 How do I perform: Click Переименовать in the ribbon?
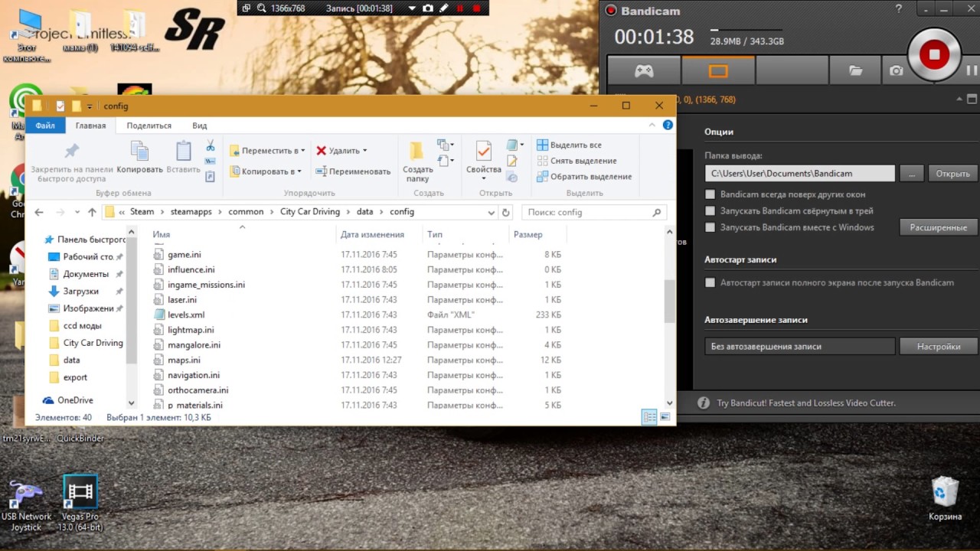point(353,171)
